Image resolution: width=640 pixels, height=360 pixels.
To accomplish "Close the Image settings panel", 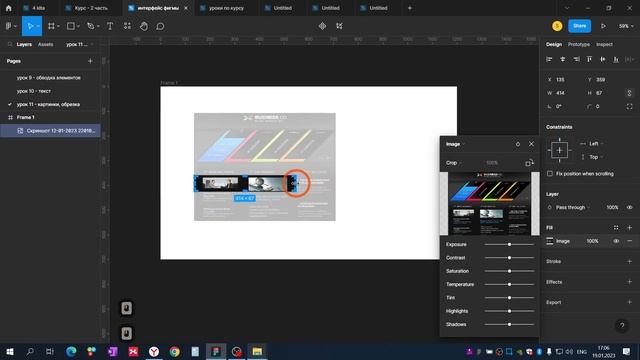I will [x=531, y=144].
